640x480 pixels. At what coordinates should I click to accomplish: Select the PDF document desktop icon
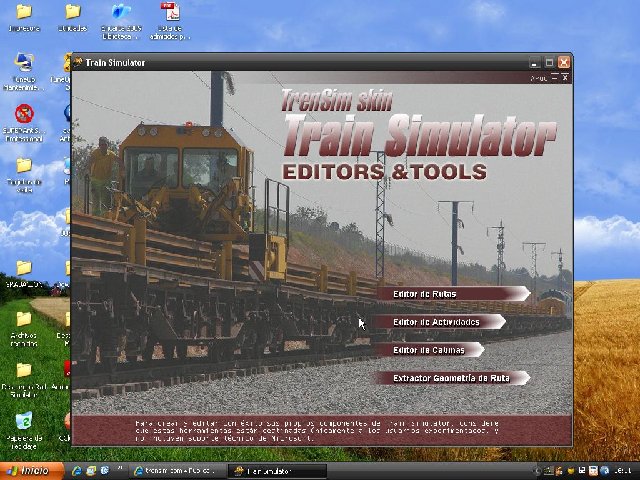click(171, 13)
